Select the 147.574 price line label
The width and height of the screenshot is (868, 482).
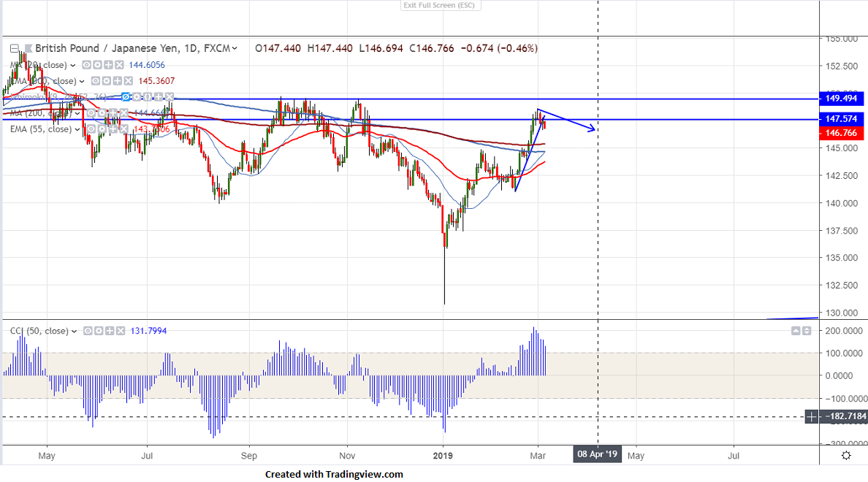pos(841,119)
